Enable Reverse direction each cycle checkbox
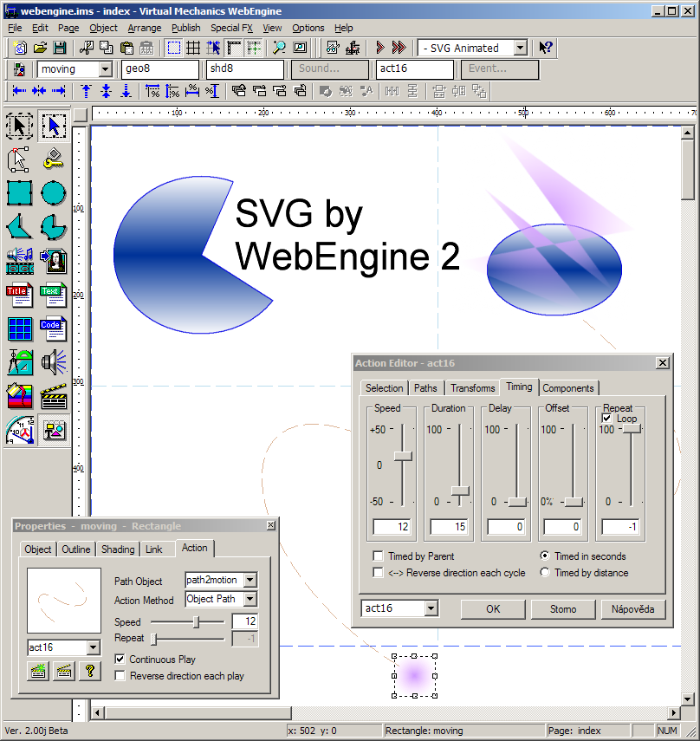Viewport: 700px width, 741px height. [x=378, y=572]
